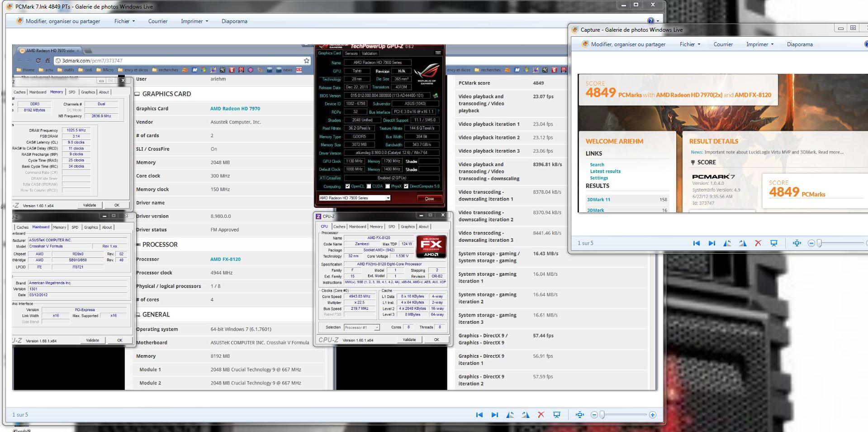
Task: Click '1 sur 5' counter in PCMark 7 window
Action: point(20,415)
